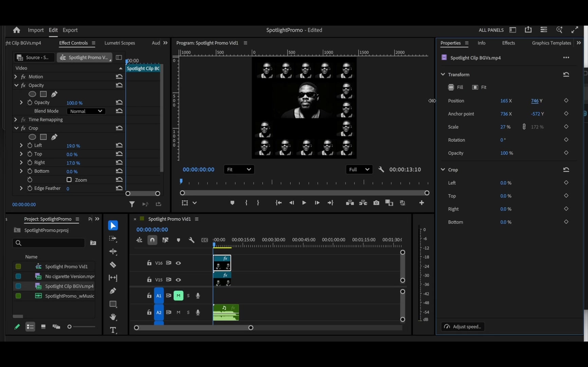Select the Pen tool in timeline toolbar
The height and width of the screenshot is (367, 588).
point(113,291)
